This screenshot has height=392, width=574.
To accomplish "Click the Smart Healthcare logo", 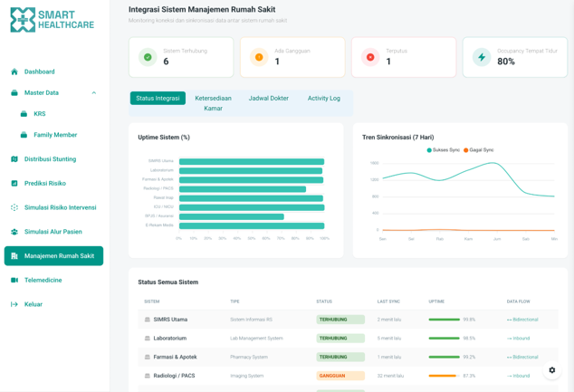I will click(x=53, y=20).
